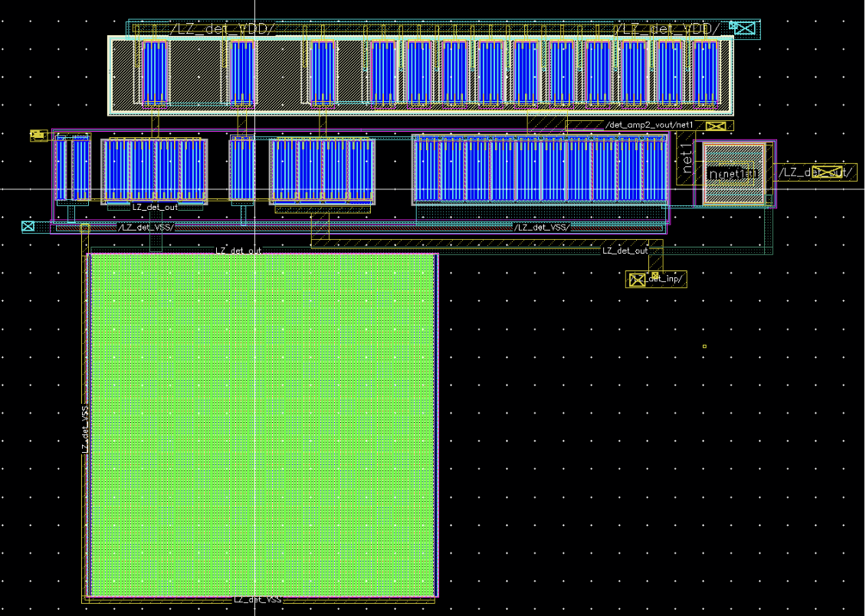Select the hatched square device next to net1
The height and width of the screenshot is (616, 866).
click(x=734, y=174)
